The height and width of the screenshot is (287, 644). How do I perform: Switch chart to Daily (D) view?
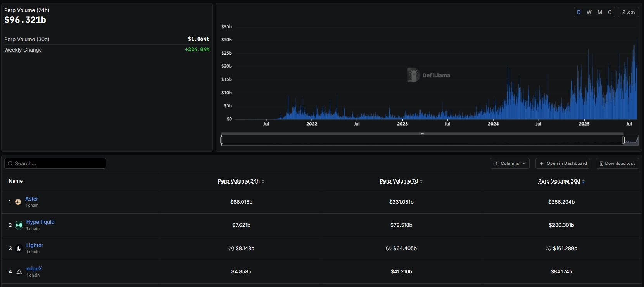(579, 12)
